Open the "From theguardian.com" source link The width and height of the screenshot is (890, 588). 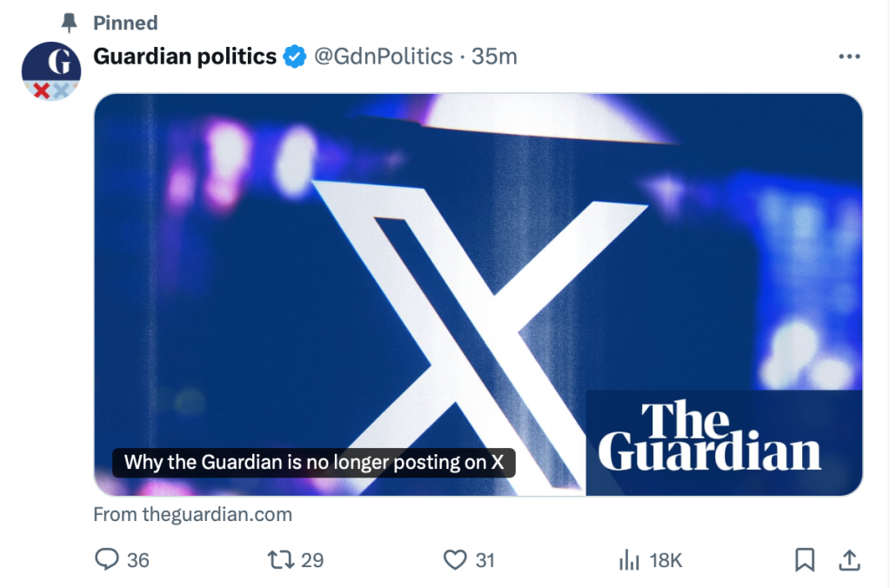pyautogui.click(x=192, y=514)
